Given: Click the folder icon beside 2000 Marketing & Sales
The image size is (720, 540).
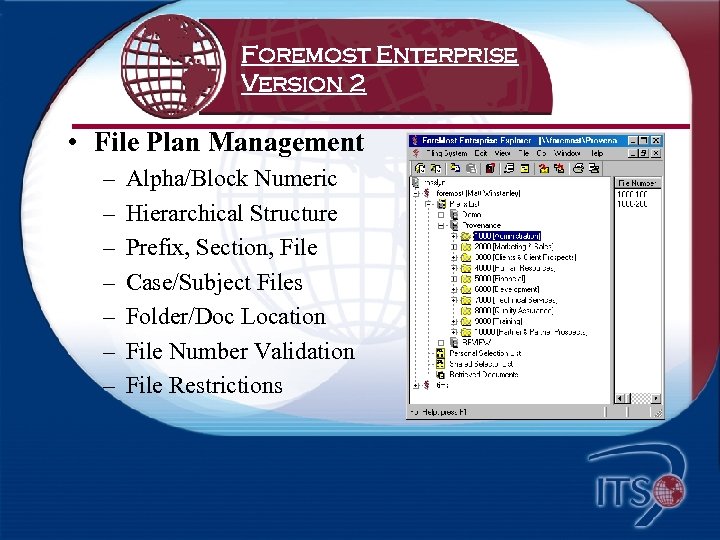Looking at the screenshot, I should pyautogui.click(x=466, y=247).
